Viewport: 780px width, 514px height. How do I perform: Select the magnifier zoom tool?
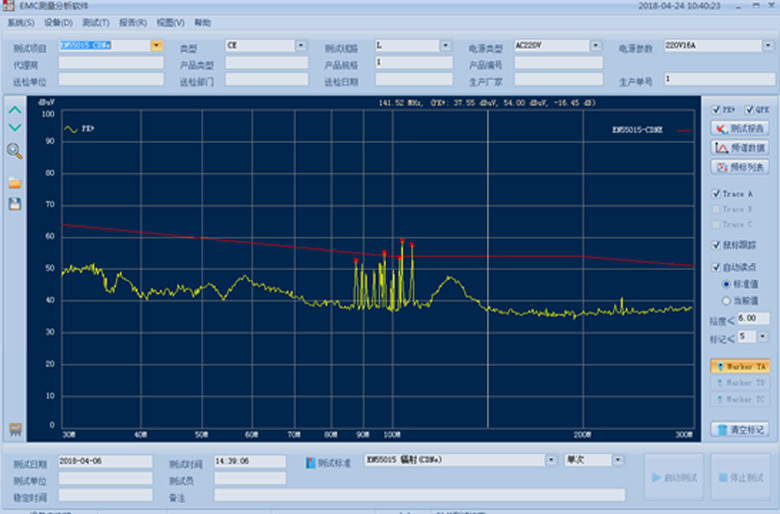14,151
